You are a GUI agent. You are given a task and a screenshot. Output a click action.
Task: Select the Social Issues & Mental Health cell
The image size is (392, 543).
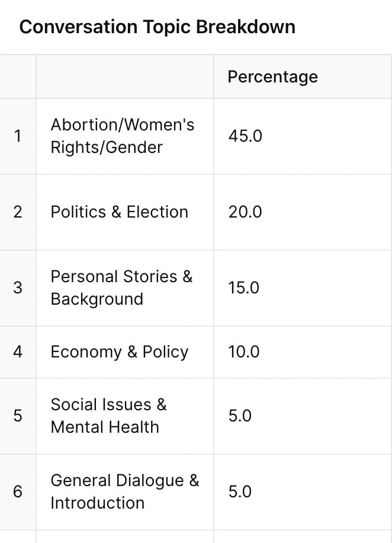tap(108, 416)
